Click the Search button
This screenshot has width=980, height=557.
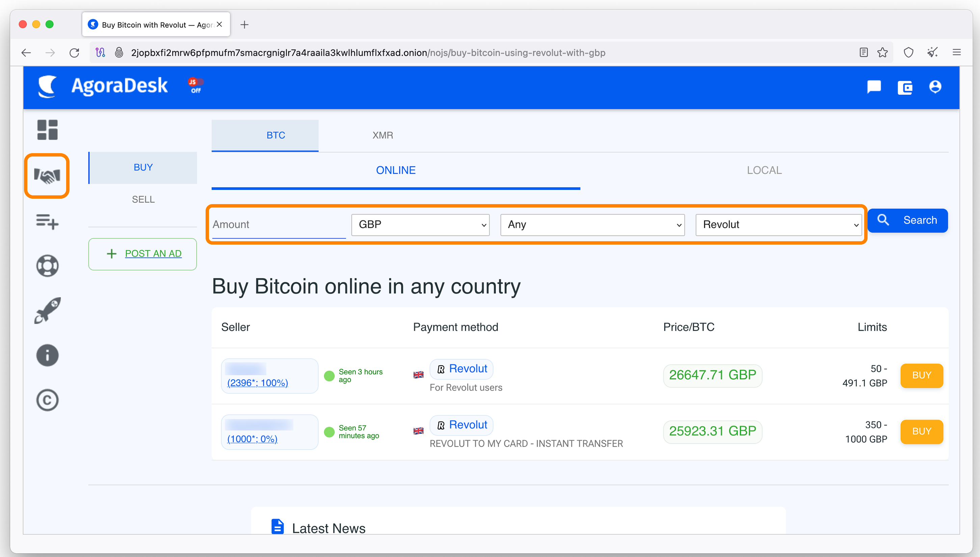908,220
